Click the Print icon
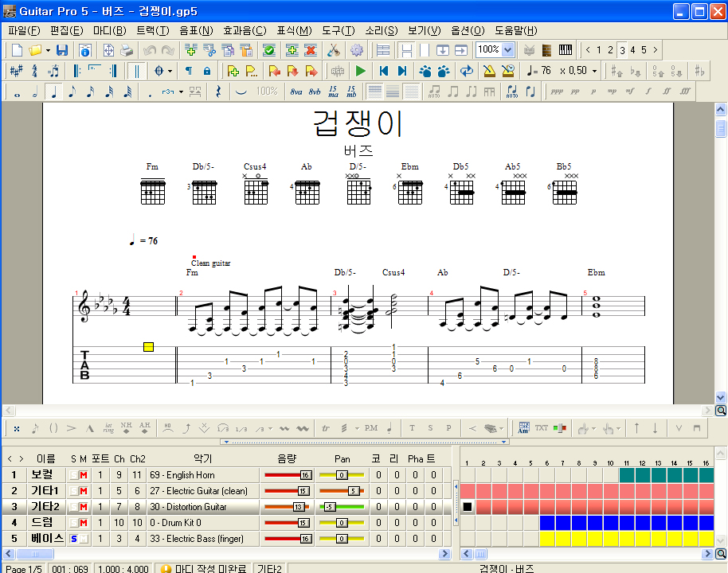Image resolution: width=728 pixels, height=573 pixels. [127, 50]
